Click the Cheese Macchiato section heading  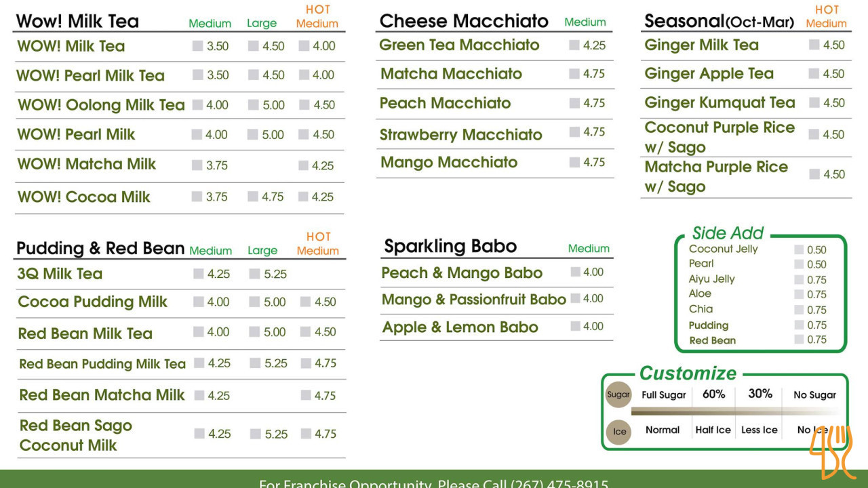(464, 21)
